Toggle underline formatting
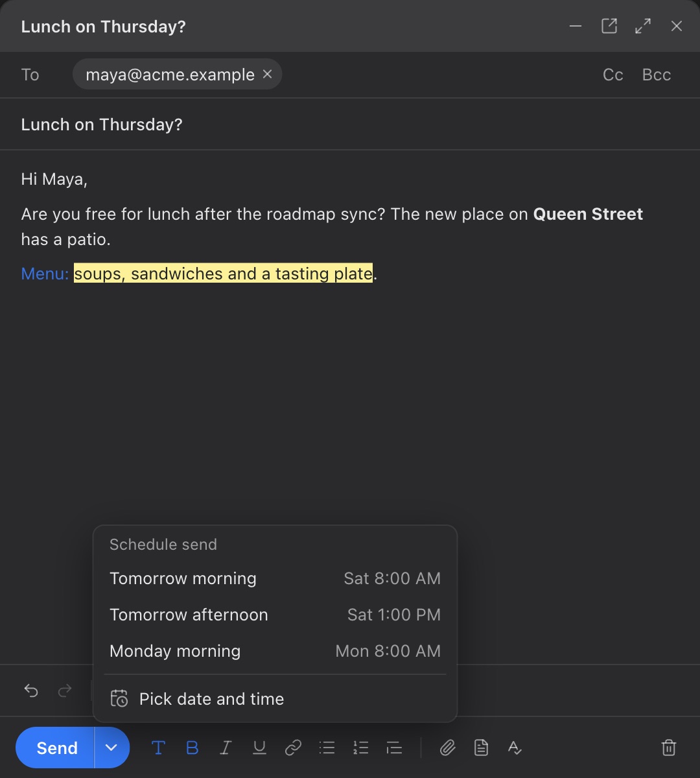Viewport: 700px width, 778px height. pos(259,748)
